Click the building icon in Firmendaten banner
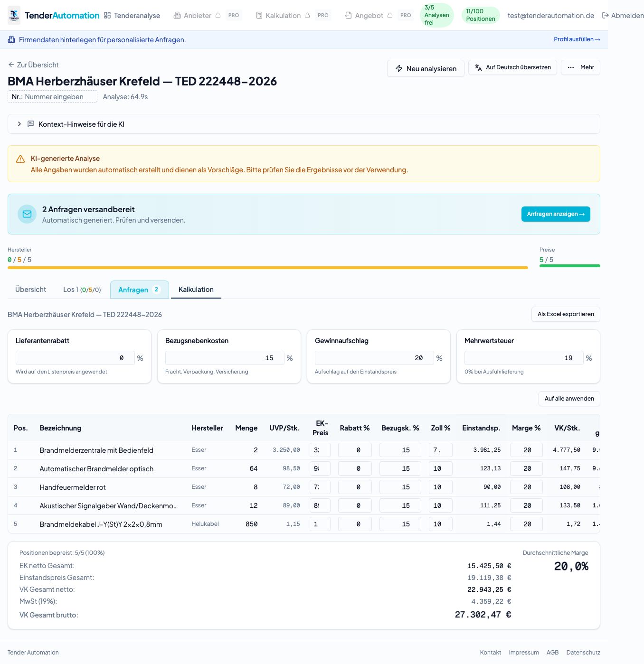644x664 pixels. 11,40
